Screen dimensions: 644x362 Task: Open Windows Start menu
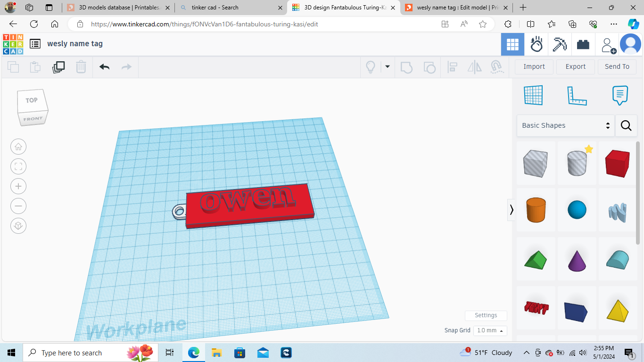click(x=11, y=353)
